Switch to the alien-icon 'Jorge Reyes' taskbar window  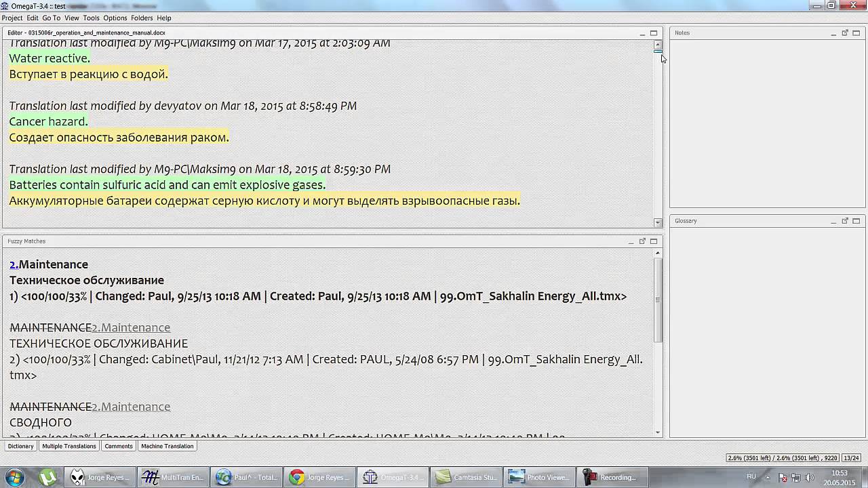[100, 477]
